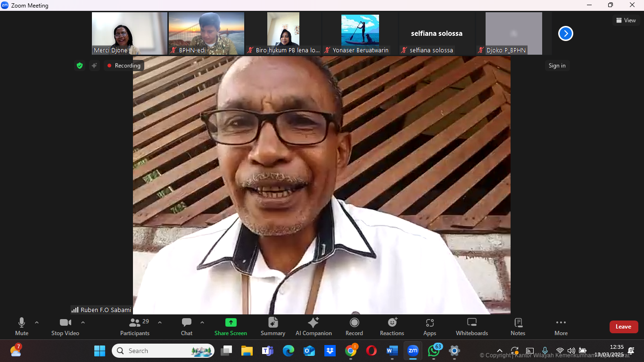Click the green encryption shield icon
Image resolution: width=644 pixels, height=362 pixels.
[80, 66]
